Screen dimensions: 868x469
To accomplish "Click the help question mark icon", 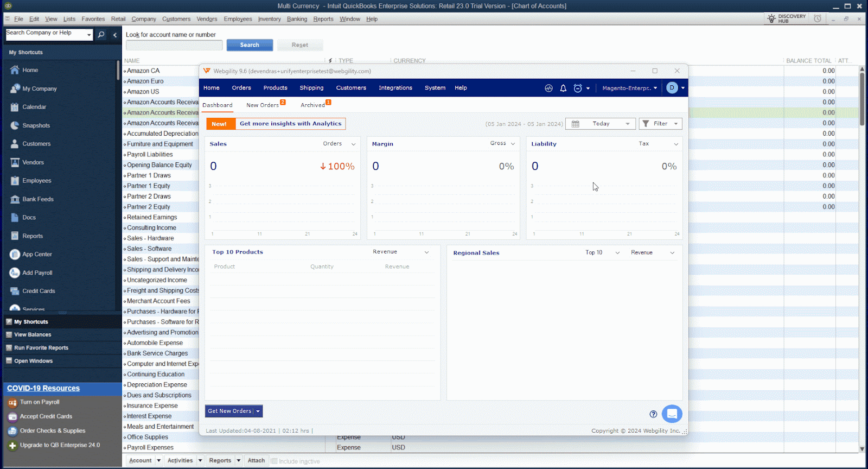I will tap(653, 414).
